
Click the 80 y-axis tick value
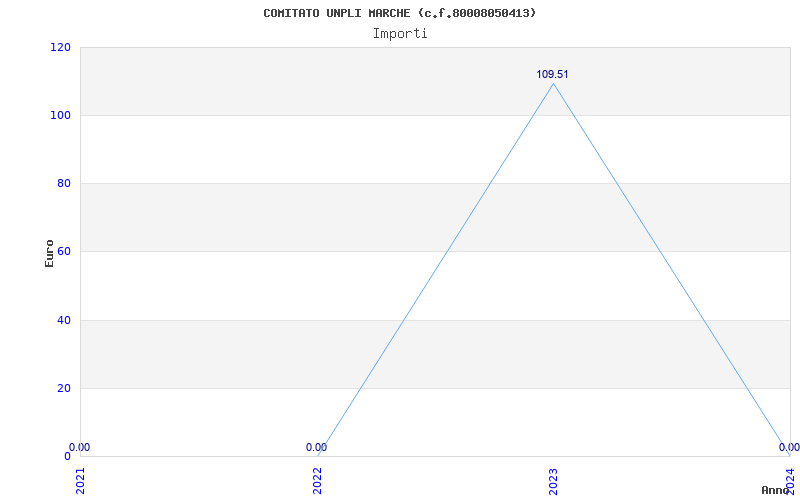(x=63, y=183)
